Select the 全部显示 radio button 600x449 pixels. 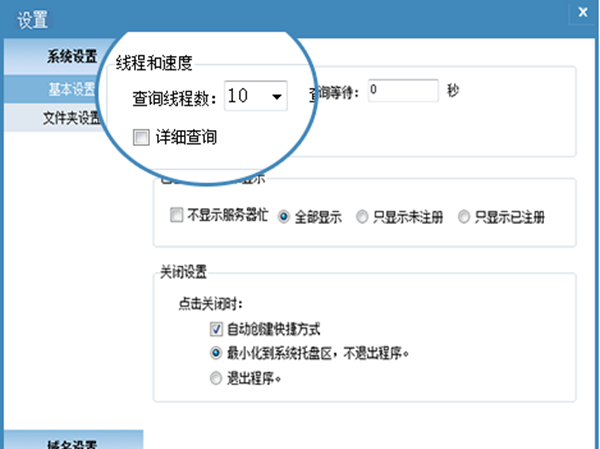(x=284, y=217)
